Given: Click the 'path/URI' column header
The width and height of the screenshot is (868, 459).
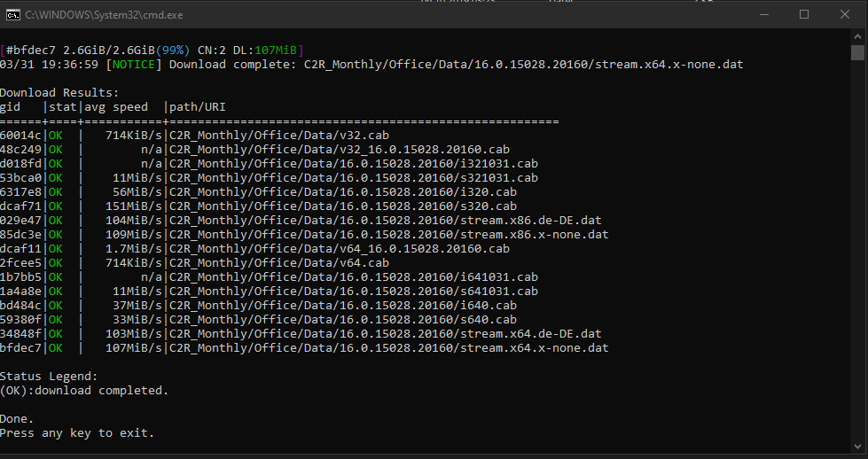Looking at the screenshot, I should click(x=198, y=106).
